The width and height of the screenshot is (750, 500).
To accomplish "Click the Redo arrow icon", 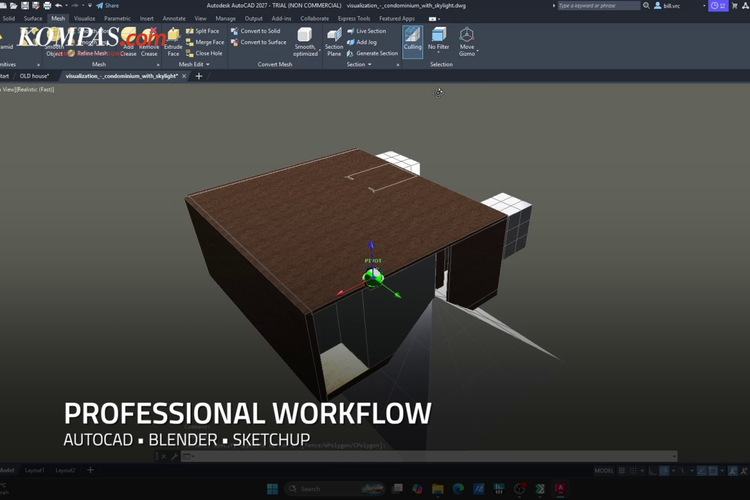I will [75, 6].
